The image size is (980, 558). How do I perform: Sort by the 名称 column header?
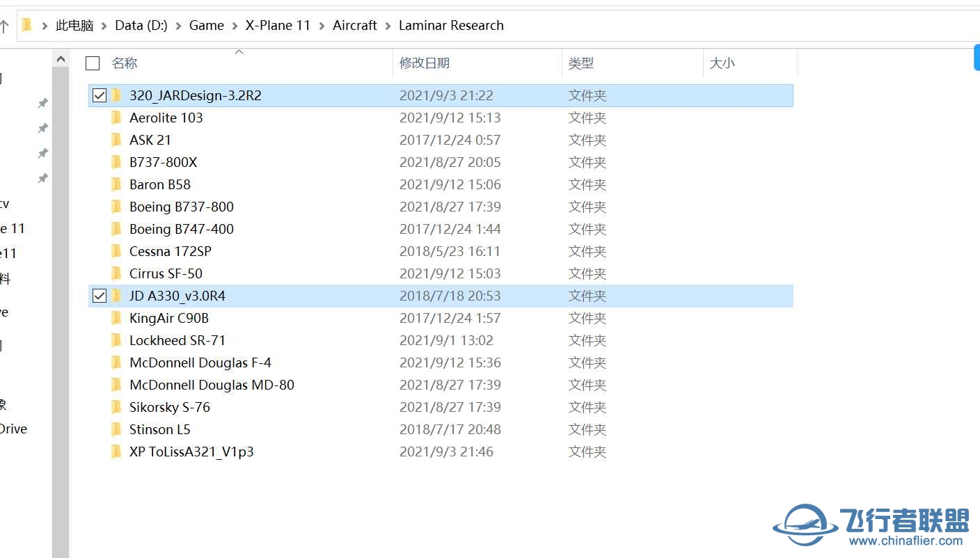click(125, 63)
